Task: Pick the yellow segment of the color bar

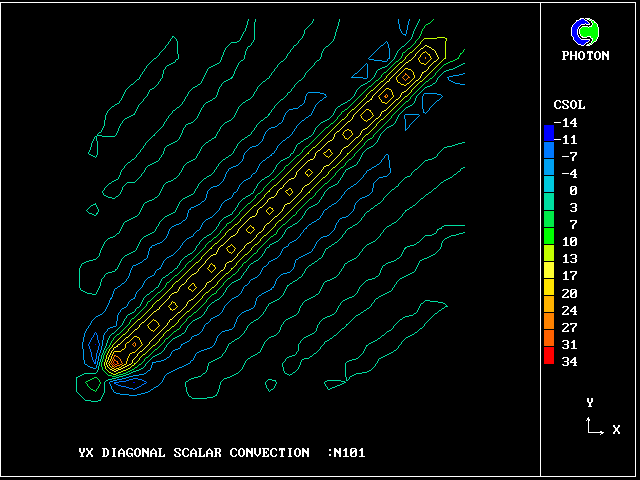Action: pyautogui.click(x=548, y=268)
